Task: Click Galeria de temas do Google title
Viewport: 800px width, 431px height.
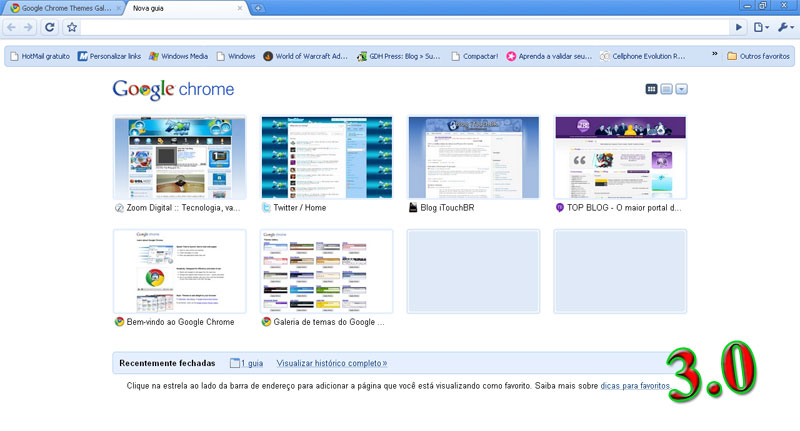Action: click(x=329, y=322)
